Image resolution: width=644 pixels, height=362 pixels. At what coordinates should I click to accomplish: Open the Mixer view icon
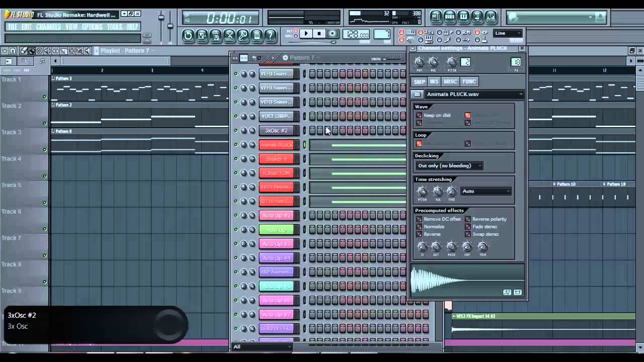[x=491, y=17]
